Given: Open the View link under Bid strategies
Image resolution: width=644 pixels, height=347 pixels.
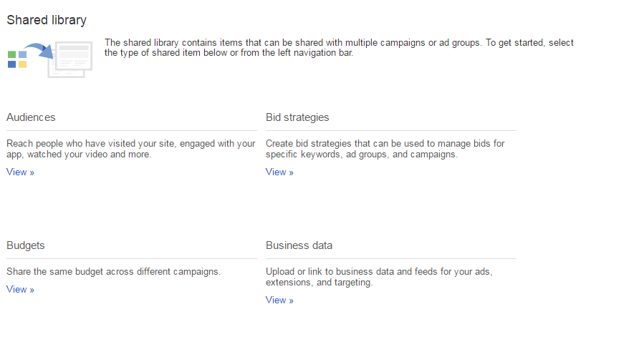Looking at the screenshot, I should pyautogui.click(x=279, y=172).
